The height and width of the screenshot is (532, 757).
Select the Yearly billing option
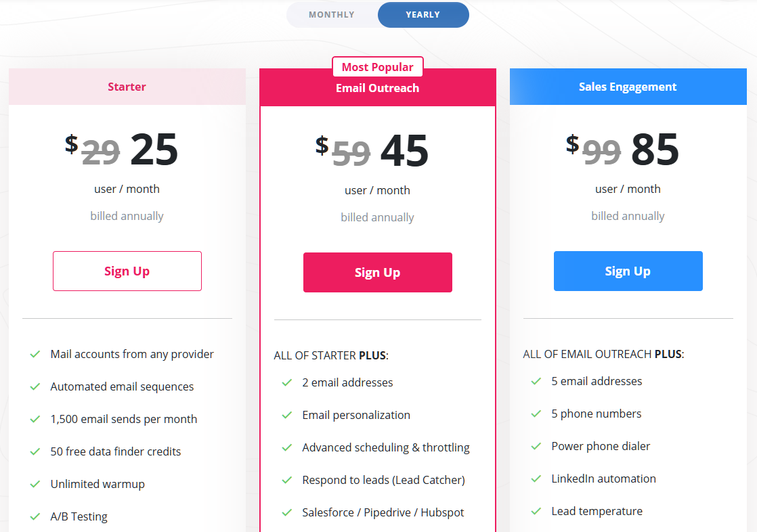coord(423,15)
